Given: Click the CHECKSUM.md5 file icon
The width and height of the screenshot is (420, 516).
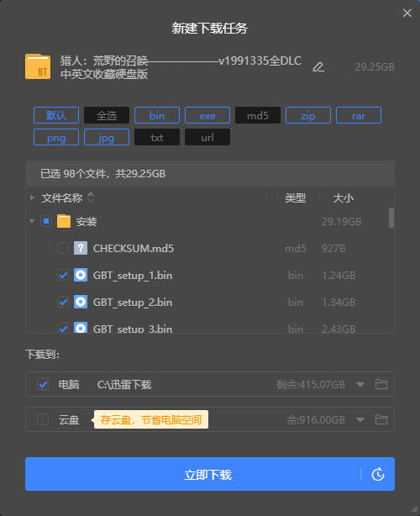Looking at the screenshot, I should coord(81,248).
